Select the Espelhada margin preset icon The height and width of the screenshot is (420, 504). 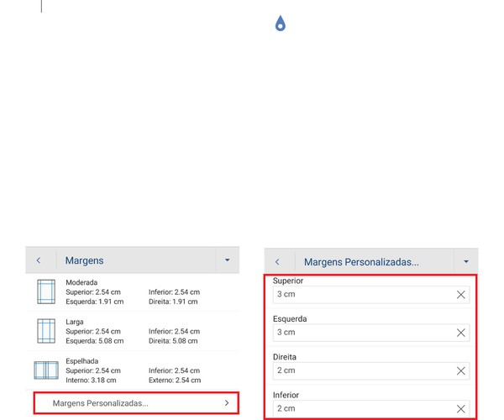(46, 370)
